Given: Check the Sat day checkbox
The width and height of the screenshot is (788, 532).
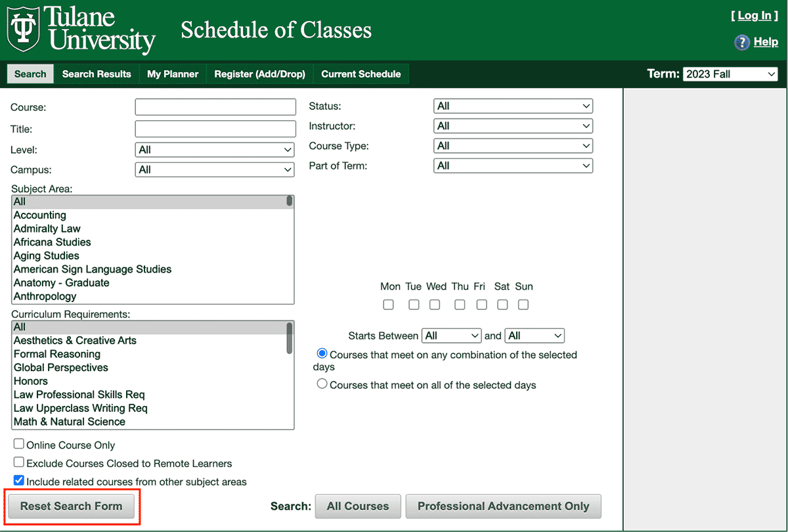Looking at the screenshot, I should [x=502, y=305].
